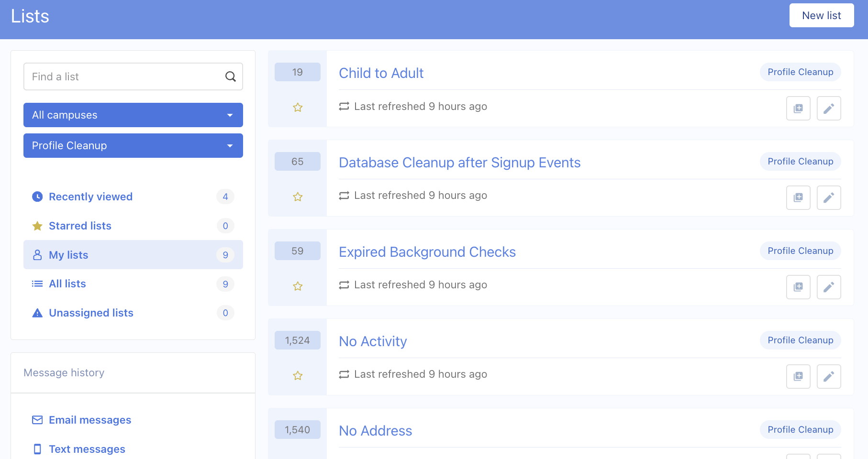
Task: Edit the Expired Background Checks list
Action: click(829, 287)
